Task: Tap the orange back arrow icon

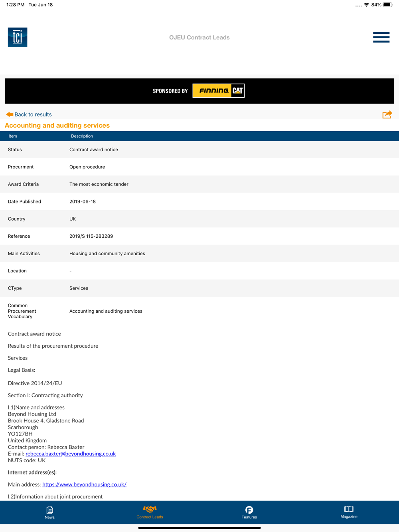Action: [10, 114]
